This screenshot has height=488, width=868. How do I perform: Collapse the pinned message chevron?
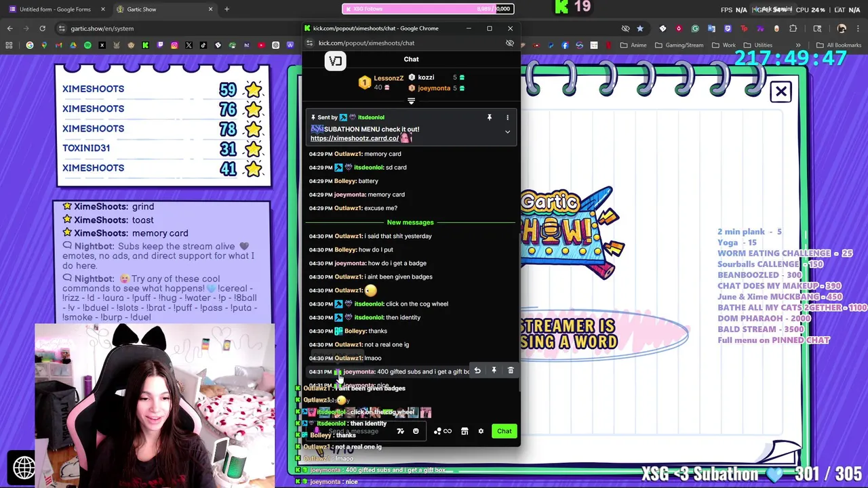(507, 131)
